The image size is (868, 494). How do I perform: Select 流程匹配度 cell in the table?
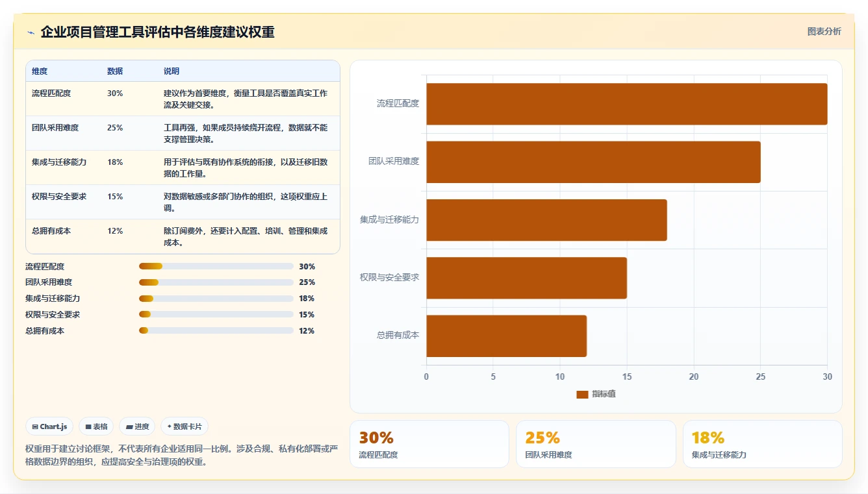[x=51, y=93]
